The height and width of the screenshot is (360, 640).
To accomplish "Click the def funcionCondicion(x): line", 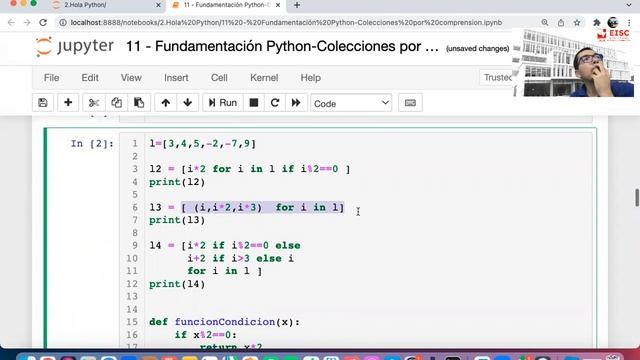I will pyautogui.click(x=224, y=322).
